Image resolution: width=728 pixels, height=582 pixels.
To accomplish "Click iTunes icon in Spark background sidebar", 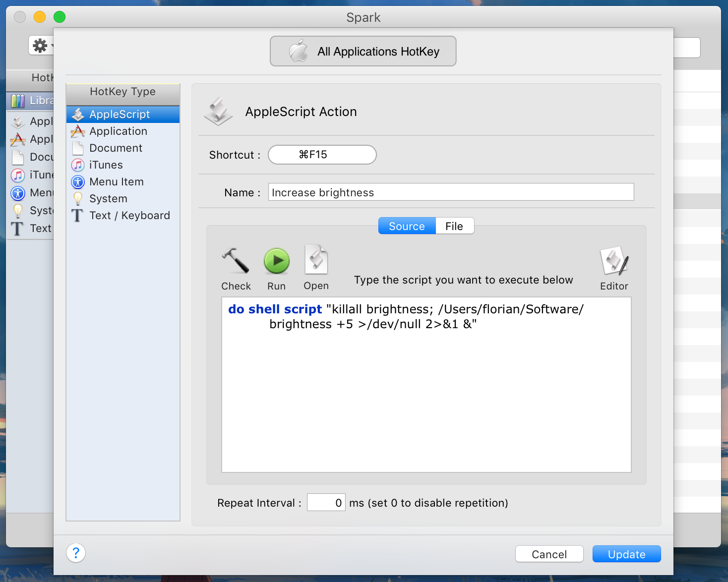I will pyautogui.click(x=18, y=175).
